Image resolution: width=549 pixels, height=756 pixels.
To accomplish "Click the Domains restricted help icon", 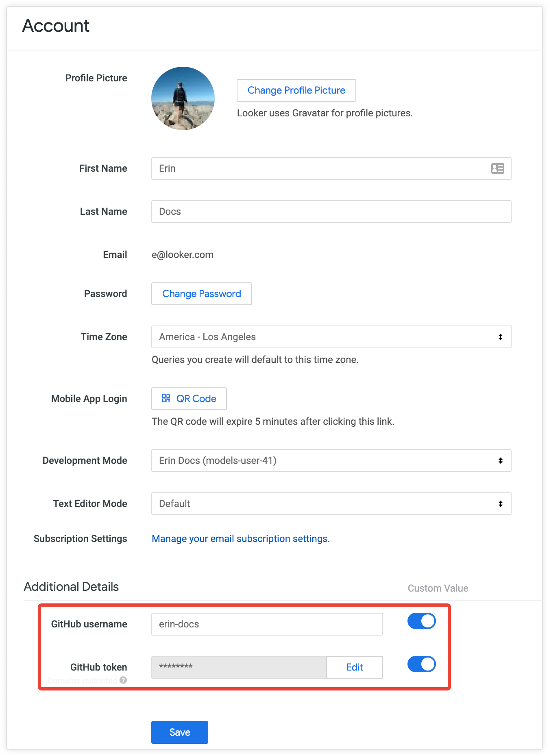I will 123,680.
